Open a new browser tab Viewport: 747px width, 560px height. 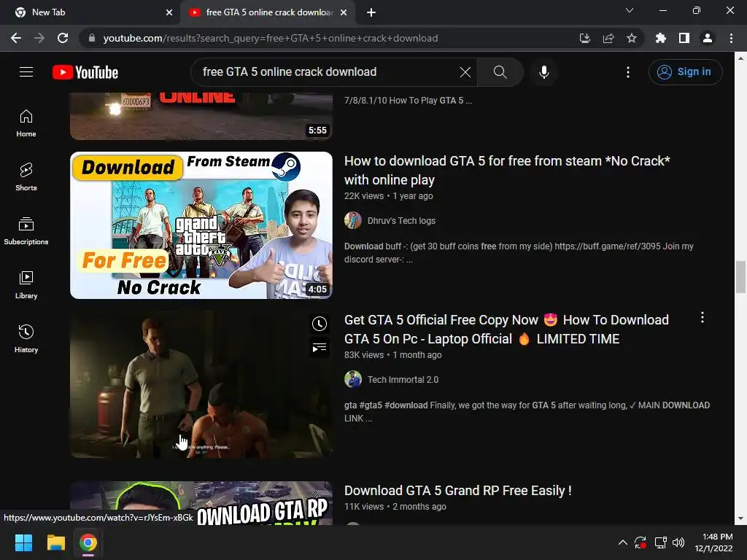click(x=371, y=12)
